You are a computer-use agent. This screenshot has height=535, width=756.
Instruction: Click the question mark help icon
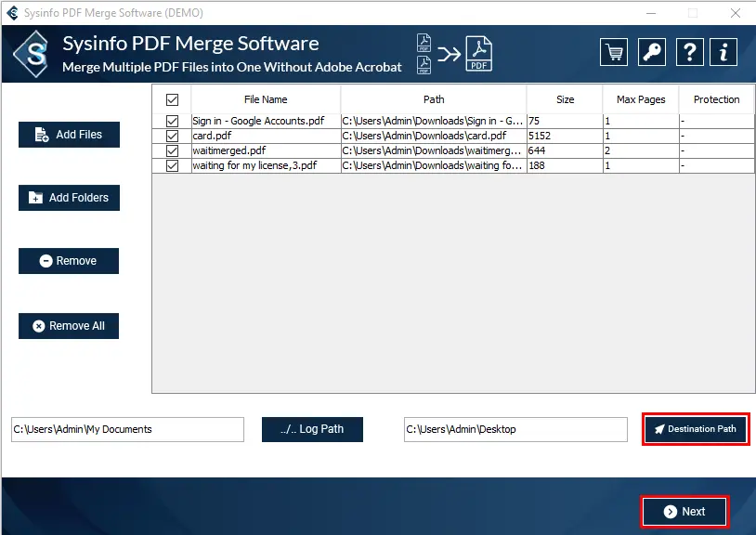(x=688, y=53)
